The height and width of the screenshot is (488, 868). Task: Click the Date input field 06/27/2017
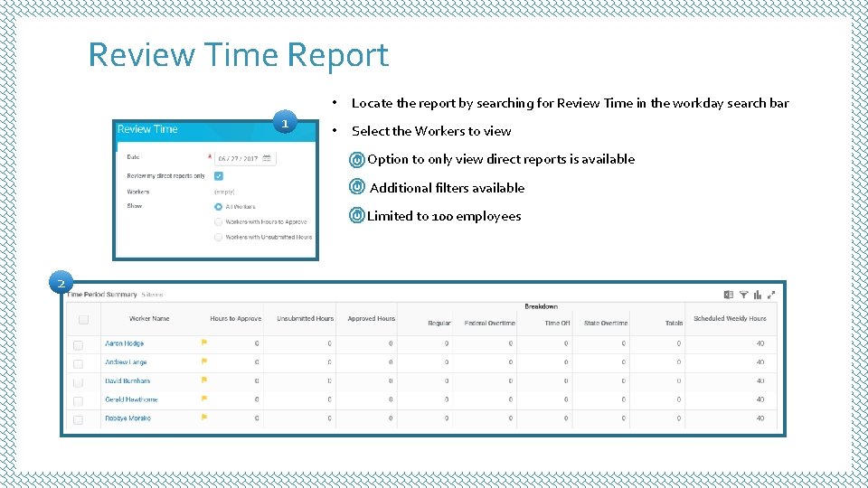click(x=245, y=158)
